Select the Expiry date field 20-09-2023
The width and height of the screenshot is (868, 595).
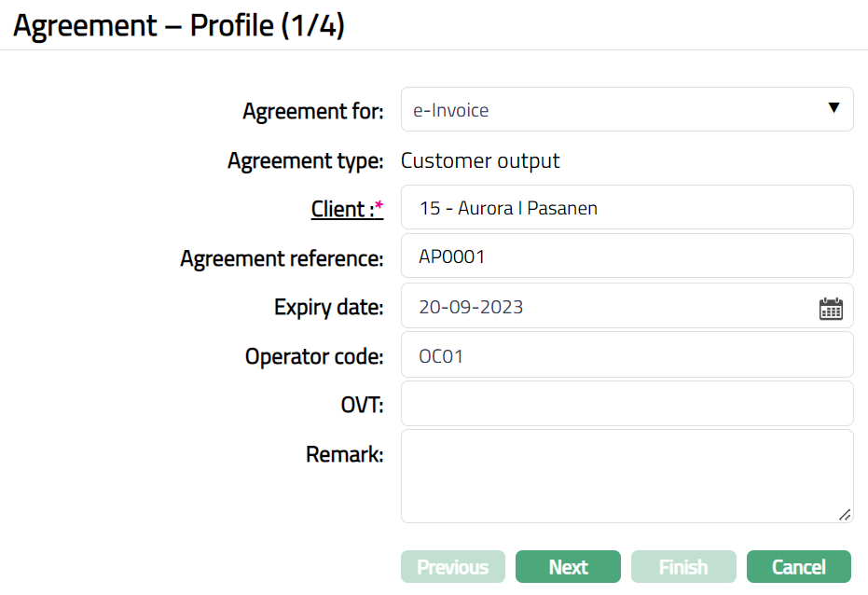(x=606, y=307)
